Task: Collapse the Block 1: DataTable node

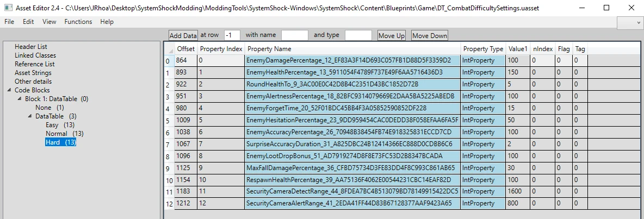Action: [20, 99]
